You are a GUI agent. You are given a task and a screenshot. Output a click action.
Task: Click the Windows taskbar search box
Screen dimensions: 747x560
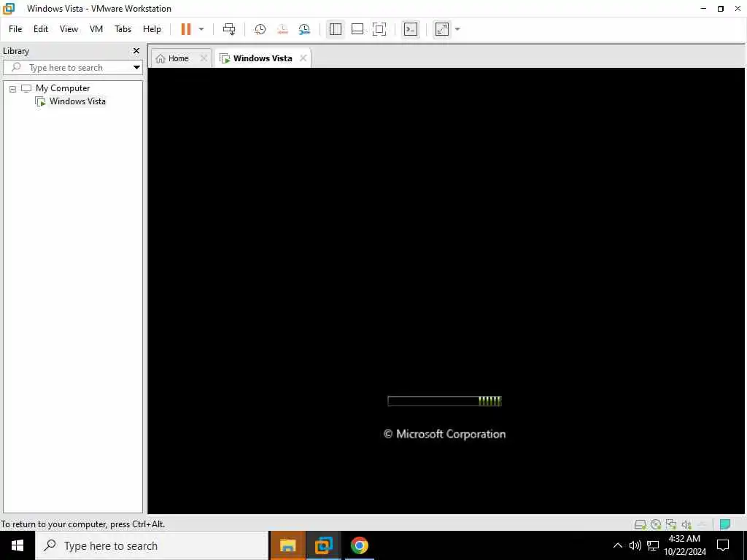coord(152,545)
